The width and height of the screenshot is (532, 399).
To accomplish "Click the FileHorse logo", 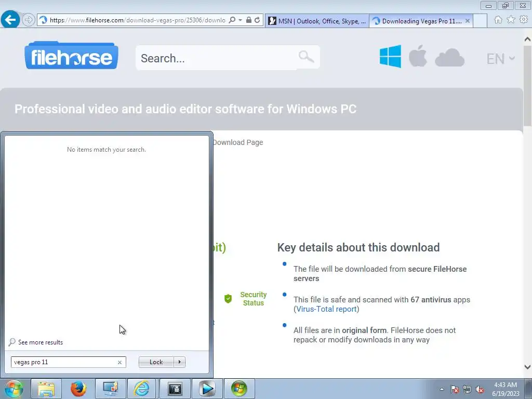I will coord(71,56).
